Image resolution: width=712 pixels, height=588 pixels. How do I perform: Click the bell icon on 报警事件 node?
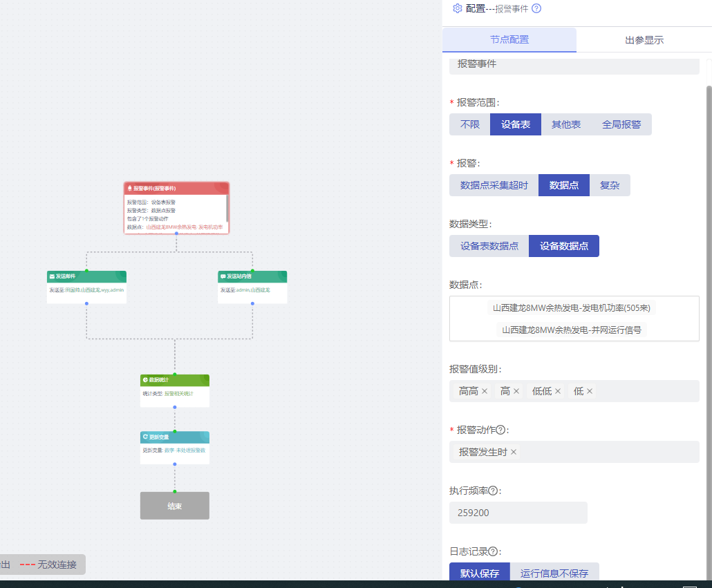point(129,188)
